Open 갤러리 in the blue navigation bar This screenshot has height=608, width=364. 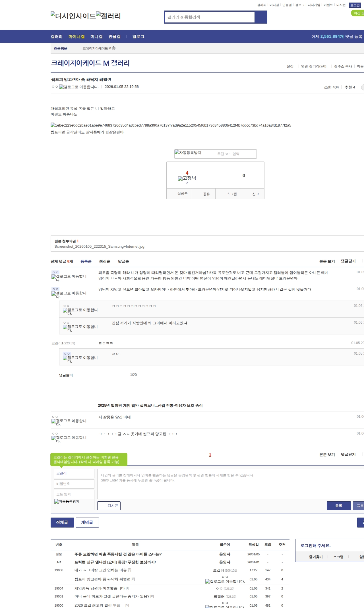[x=57, y=36]
